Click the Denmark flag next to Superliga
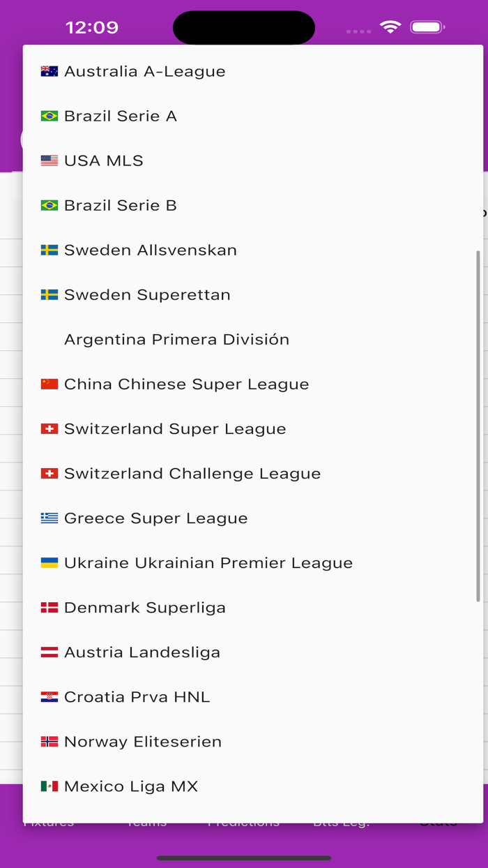 48,607
